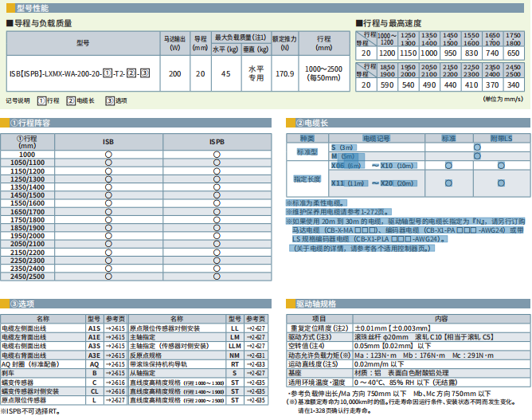Click the option code CL
532x420 pixels.
(94, 391)
